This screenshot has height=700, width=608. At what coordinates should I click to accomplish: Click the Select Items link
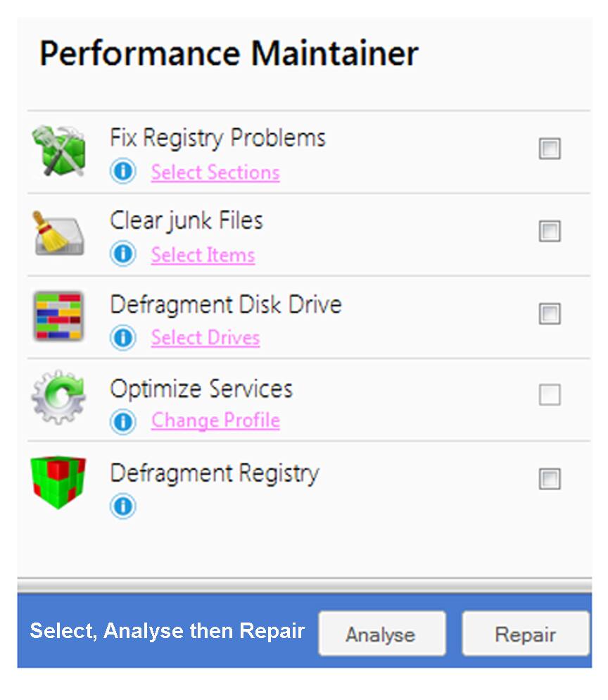(203, 255)
